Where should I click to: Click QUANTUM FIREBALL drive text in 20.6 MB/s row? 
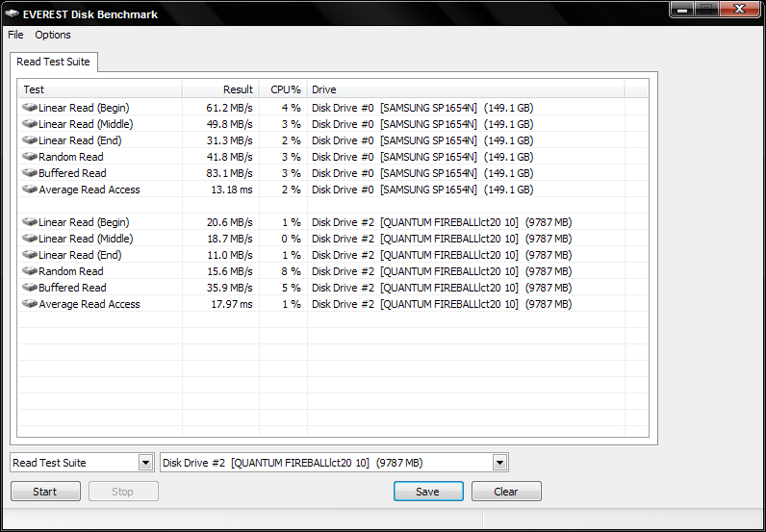click(x=442, y=222)
